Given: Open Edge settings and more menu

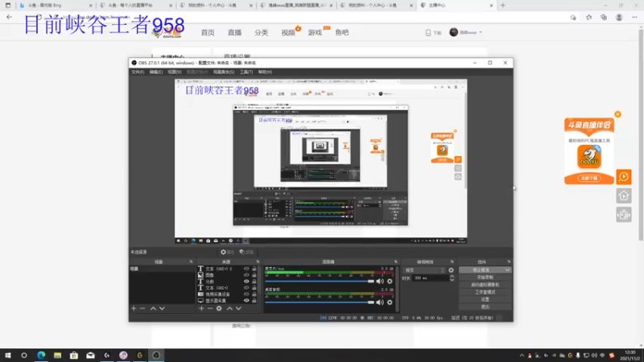Looking at the screenshot, I should pos(634,17).
